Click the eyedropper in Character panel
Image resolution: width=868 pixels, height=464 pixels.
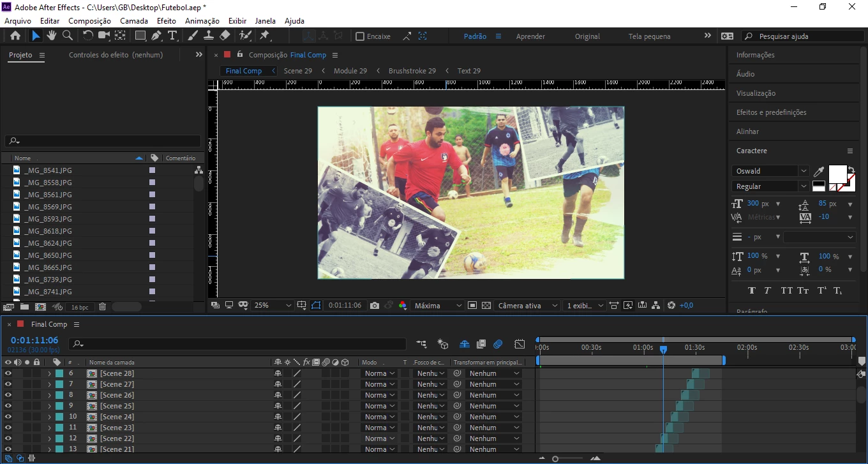coord(819,171)
